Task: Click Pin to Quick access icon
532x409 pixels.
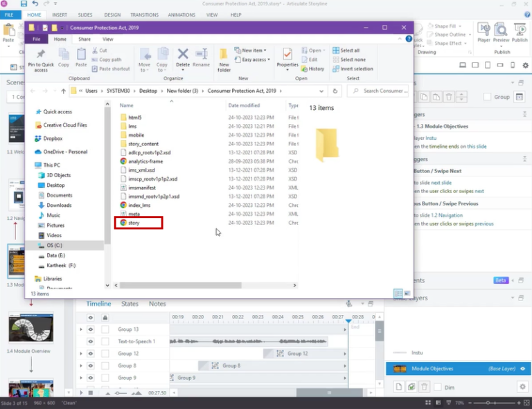Action: point(41,59)
